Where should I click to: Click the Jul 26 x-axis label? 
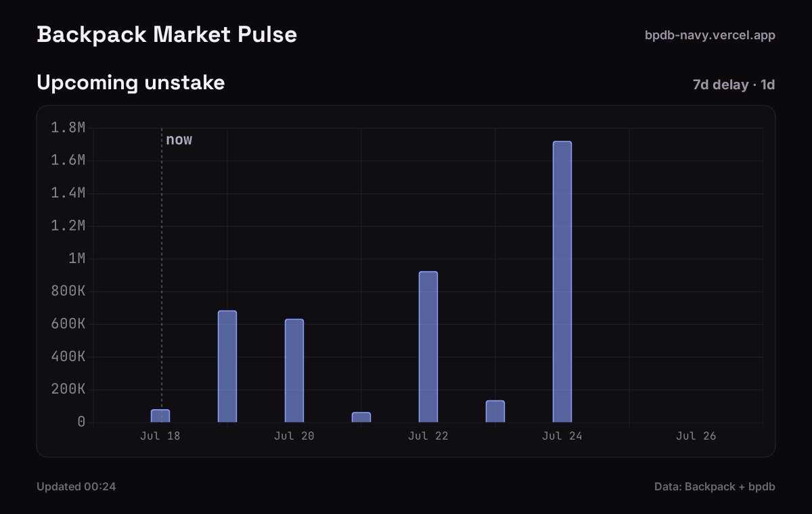pyautogui.click(x=696, y=436)
